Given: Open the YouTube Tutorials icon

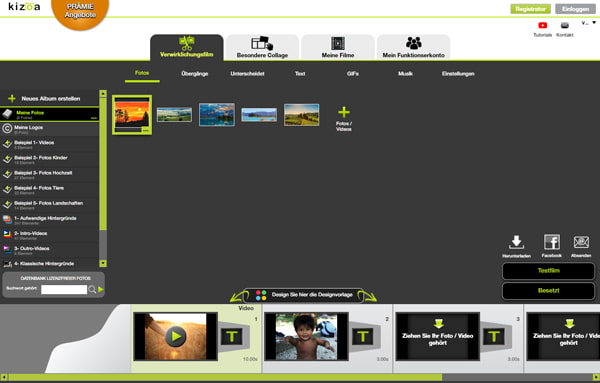Looking at the screenshot, I should tap(542, 26).
